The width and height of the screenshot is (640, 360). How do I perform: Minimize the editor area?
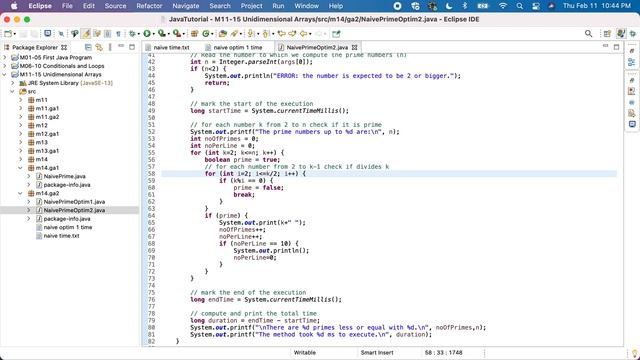coord(605,47)
